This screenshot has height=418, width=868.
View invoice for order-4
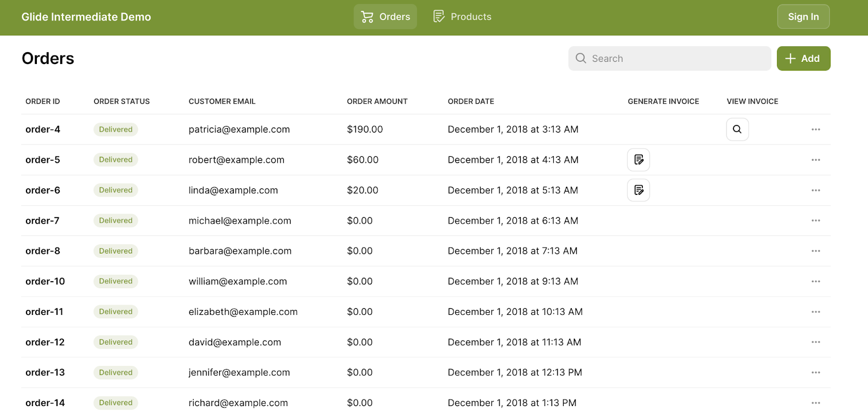click(x=737, y=129)
